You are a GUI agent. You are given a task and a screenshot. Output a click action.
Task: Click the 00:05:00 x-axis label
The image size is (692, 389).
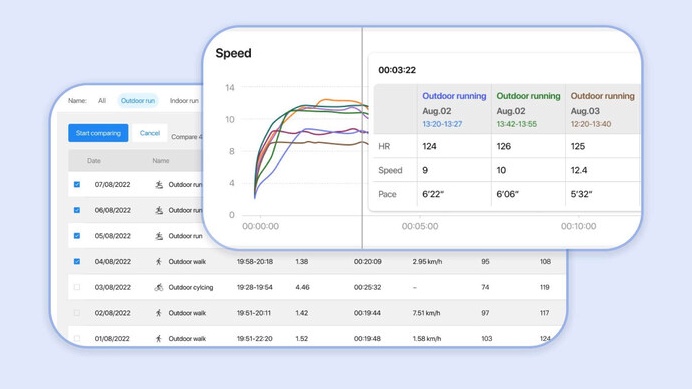[x=420, y=226]
